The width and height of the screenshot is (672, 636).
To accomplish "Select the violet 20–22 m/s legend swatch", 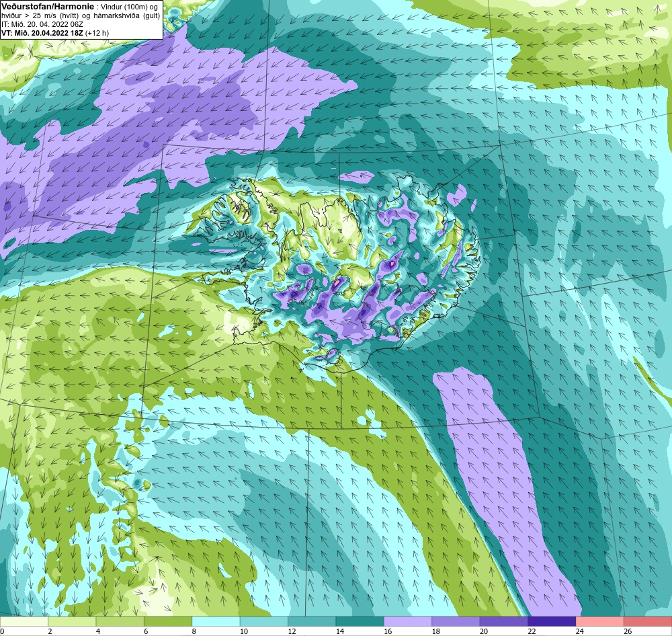I will [x=504, y=621].
